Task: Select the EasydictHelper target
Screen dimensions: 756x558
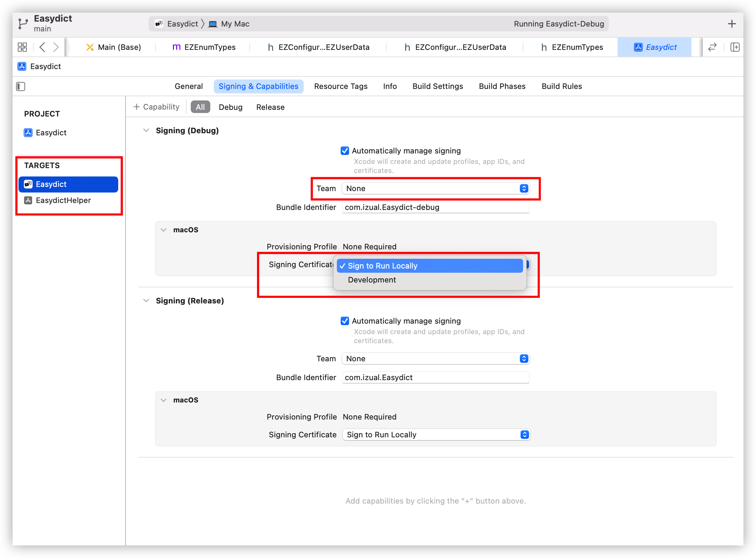Action: pos(63,200)
